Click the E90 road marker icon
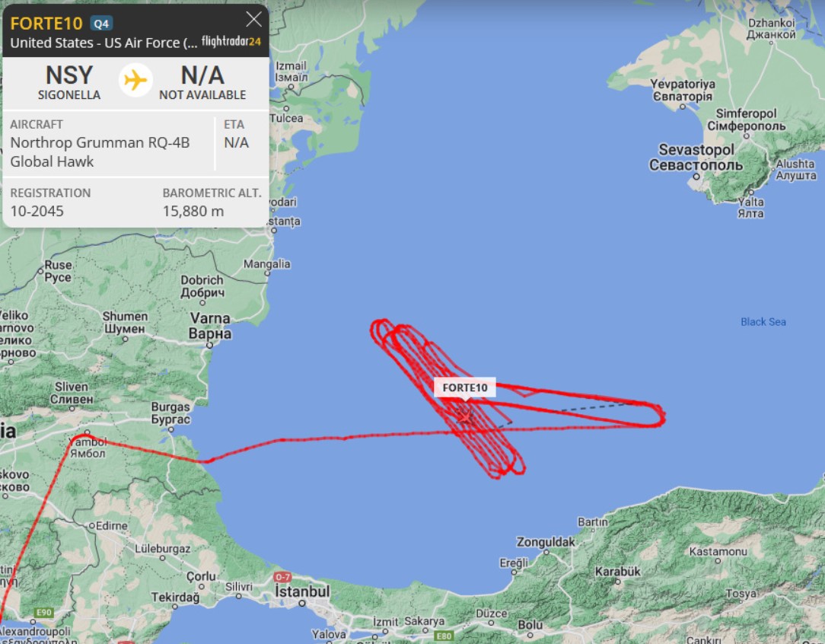The height and width of the screenshot is (644, 825). click(43, 612)
